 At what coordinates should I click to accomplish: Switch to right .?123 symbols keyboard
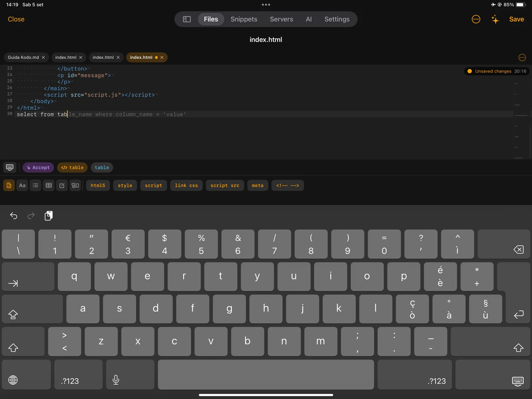click(x=415, y=374)
